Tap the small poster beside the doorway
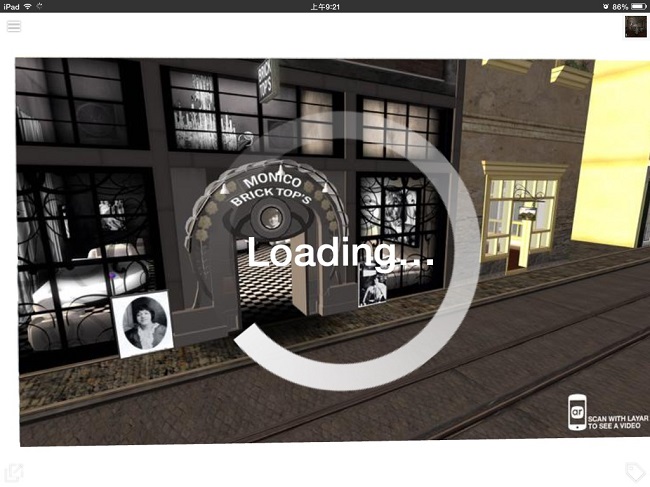650x487 pixels. [373, 286]
